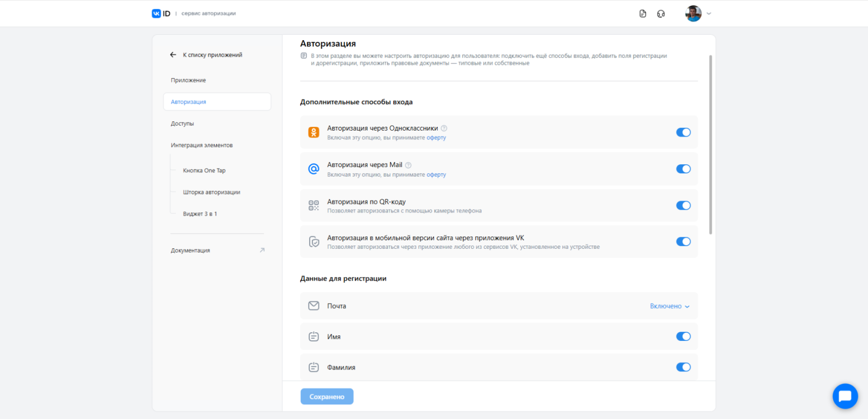This screenshot has width=868, height=419.
Task: Disable Odnoklassniki authorization toggle
Action: pyautogui.click(x=683, y=132)
